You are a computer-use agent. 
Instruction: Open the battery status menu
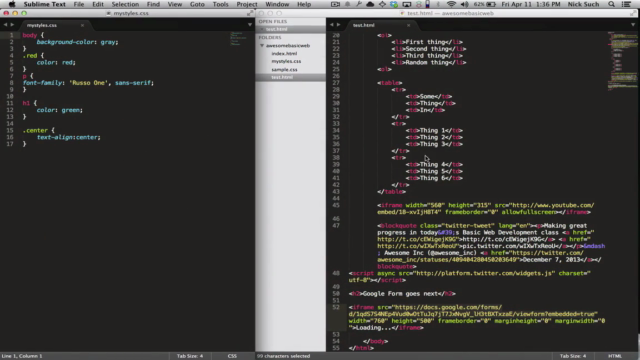(485, 4)
